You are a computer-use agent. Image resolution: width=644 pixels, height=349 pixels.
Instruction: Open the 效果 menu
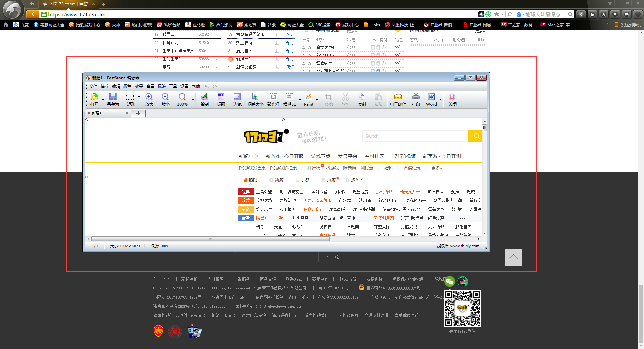point(139,86)
